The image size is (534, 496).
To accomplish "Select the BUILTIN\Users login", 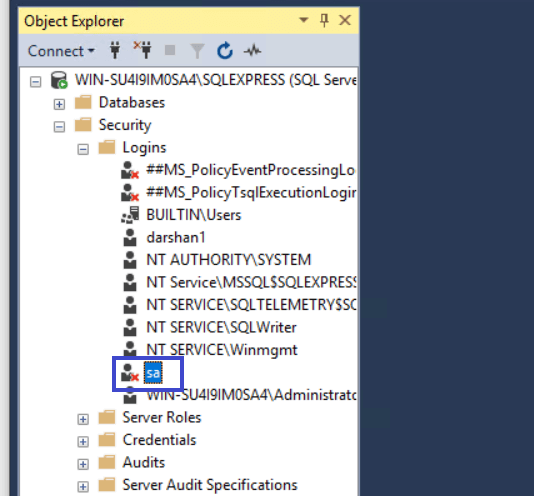I will [x=193, y=215].
